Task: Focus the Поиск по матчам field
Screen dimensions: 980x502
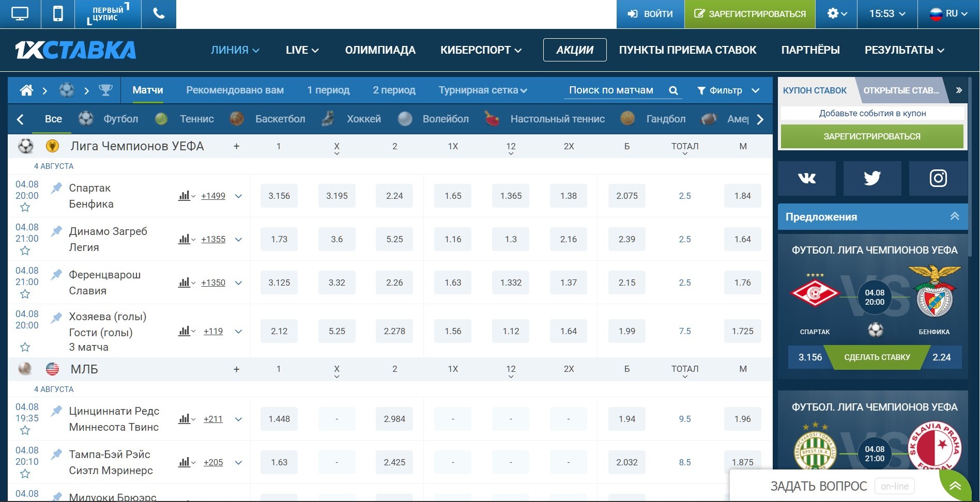Action: pyautogui.click(x=611, y=90)
